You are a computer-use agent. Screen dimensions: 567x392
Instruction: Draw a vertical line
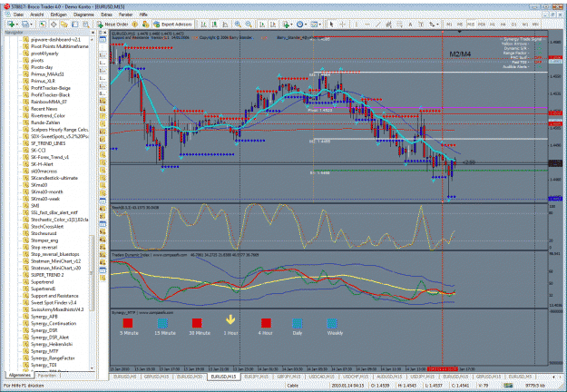click(357, 24)
